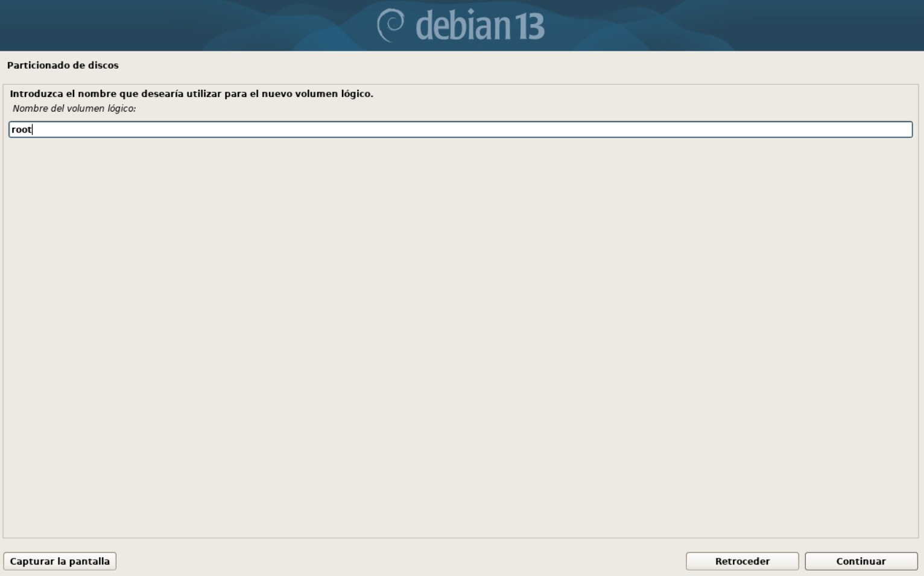
Task: Click the text cursor after root
Action: 32,130
